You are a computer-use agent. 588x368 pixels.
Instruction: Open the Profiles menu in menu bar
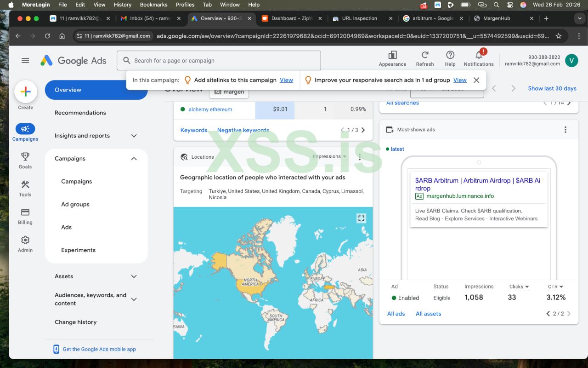185,5
